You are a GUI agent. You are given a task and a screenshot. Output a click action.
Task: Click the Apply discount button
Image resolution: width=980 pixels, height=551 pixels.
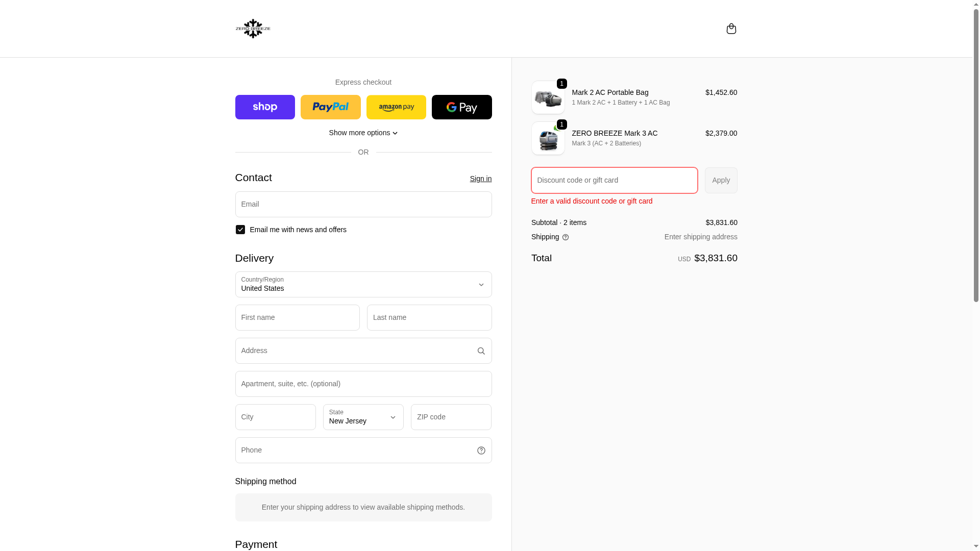721,181
